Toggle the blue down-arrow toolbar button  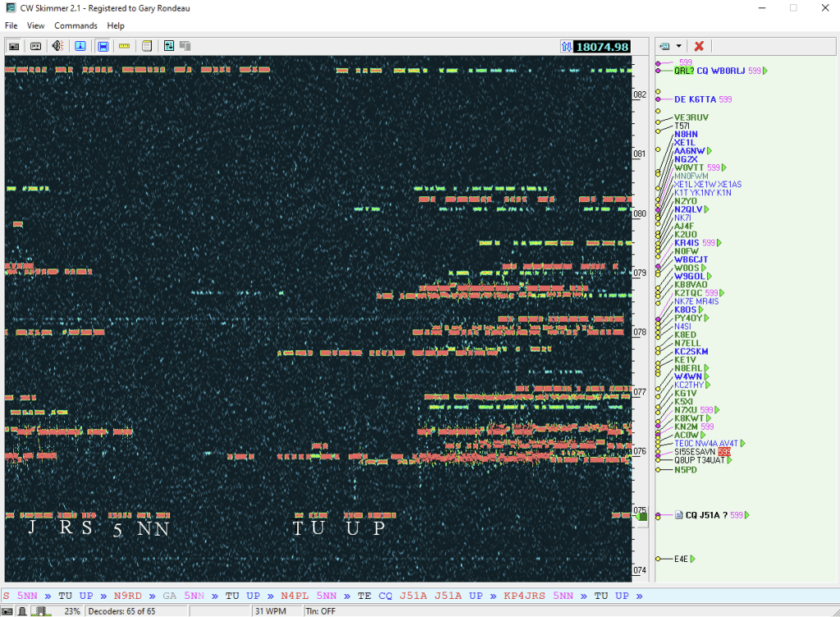tap(80, 46)
